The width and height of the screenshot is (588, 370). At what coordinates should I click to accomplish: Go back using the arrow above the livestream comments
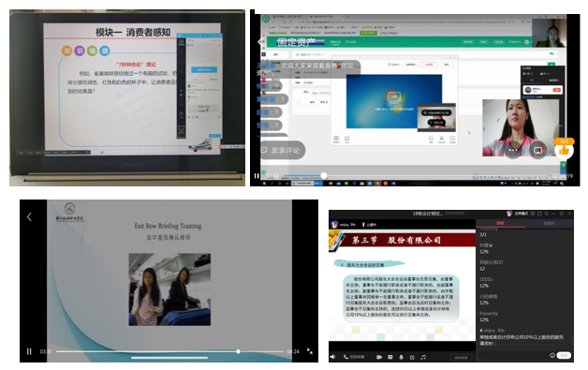[260, 41]
